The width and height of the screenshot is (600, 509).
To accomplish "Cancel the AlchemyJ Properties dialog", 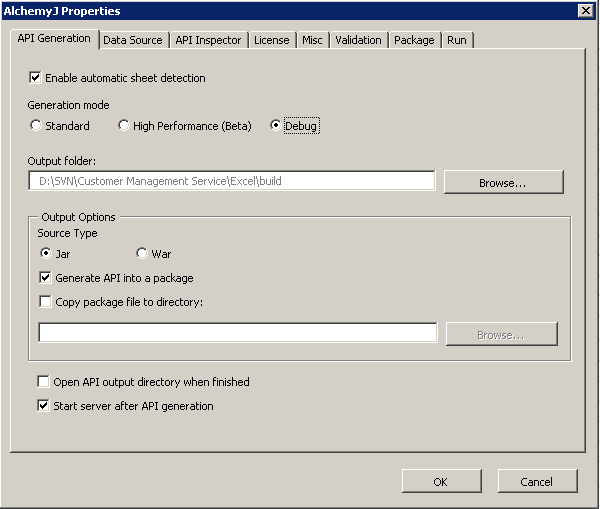I will coord(537,481).
